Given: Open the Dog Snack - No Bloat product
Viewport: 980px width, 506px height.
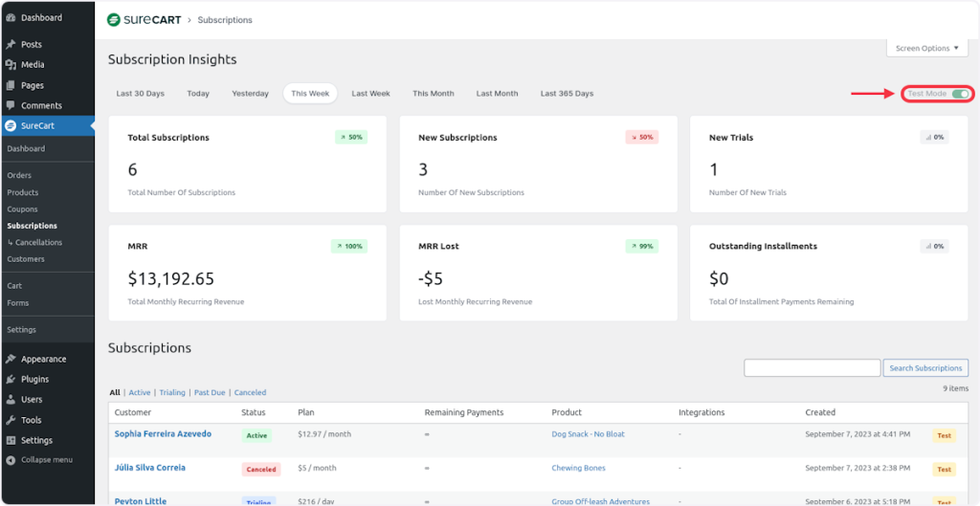Looking at the screenshot, I should click(x=588, y=434).
